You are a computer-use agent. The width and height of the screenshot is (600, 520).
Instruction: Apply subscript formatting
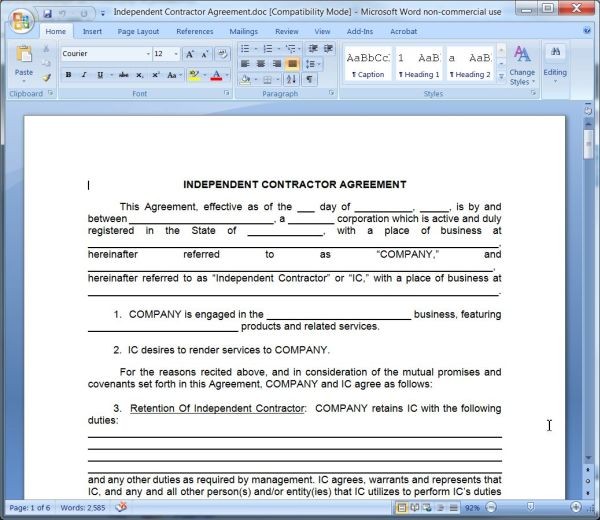(140, 75)
